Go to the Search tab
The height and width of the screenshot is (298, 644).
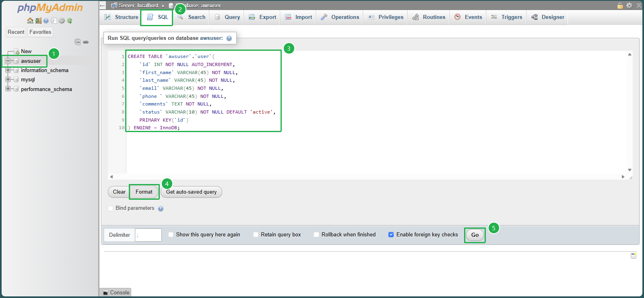[x=192, y=17]
